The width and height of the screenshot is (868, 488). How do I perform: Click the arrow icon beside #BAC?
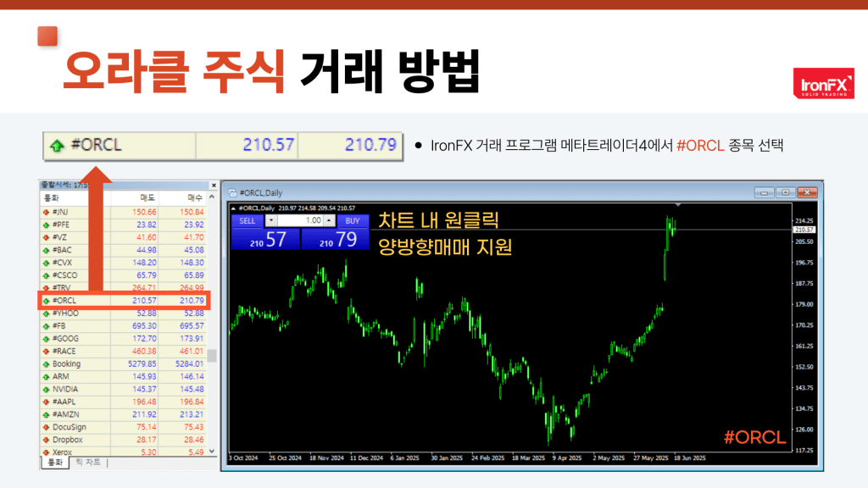(47, 251)
